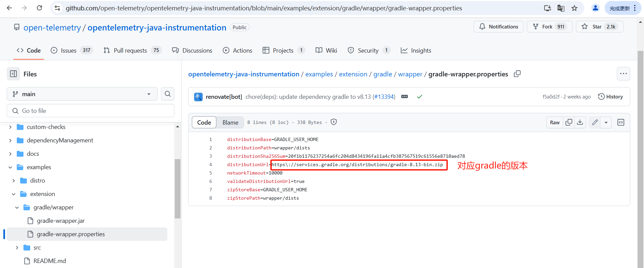Expand the dependencyManagement folder
This screenshot has height=268, width=644.
point(10,140)
